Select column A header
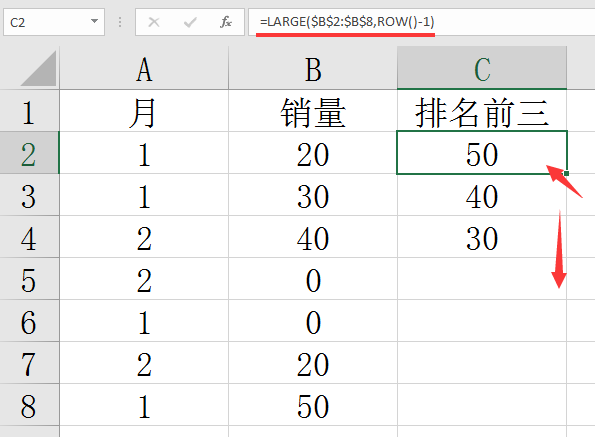This screenshot has width=595, height=437. [x=144, y=68]
